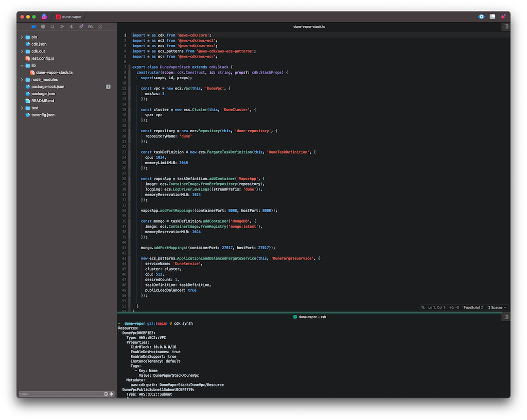Viewport: 527px width, 420px height.
Task: Open the TypeScript language dropdown
Action: tap(473, 307)
